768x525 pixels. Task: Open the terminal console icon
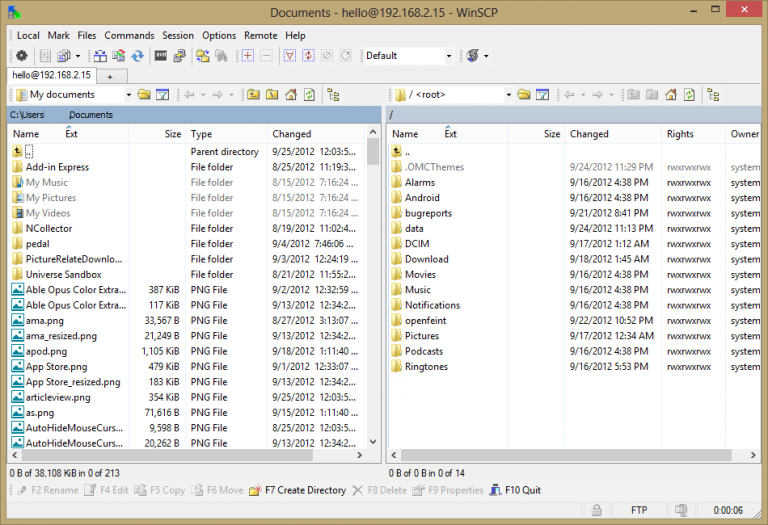(x=161, y=56)
